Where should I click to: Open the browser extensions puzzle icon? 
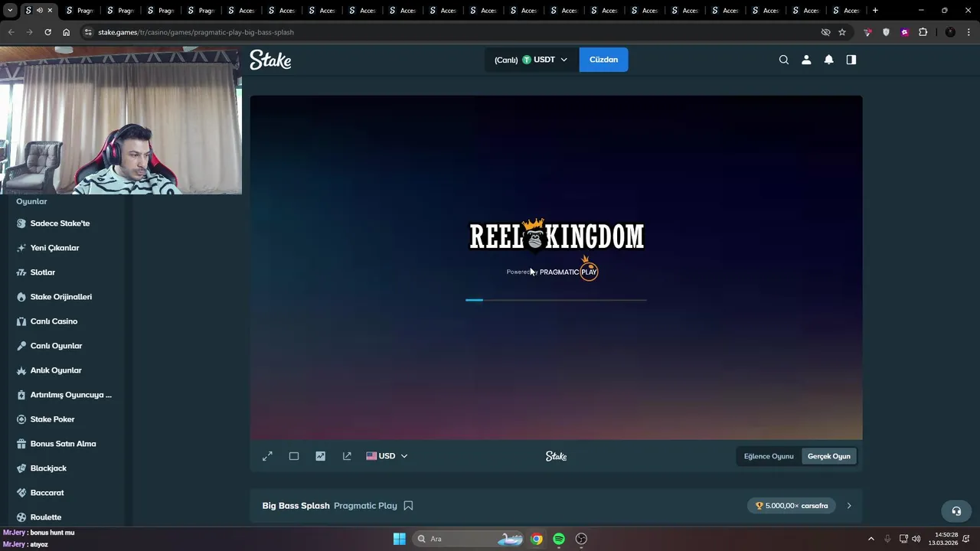(923, 32)
